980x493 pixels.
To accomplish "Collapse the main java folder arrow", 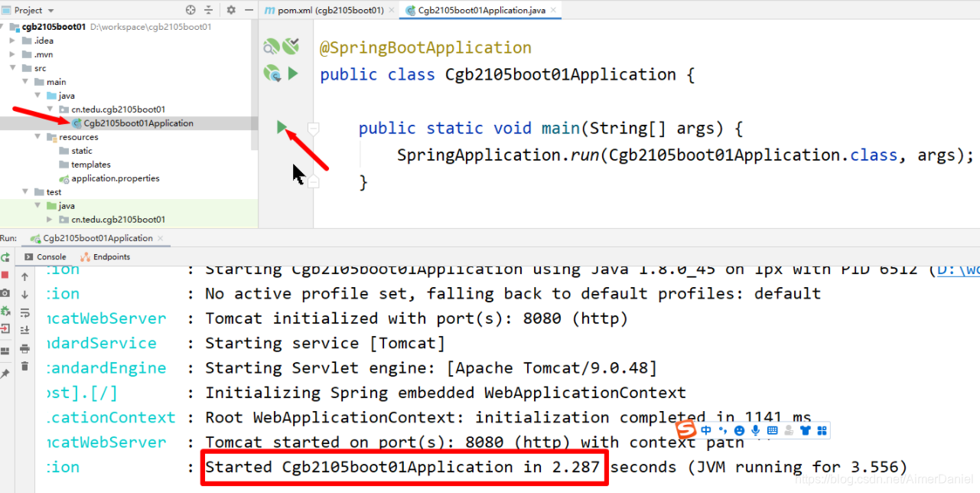I will pos(37,96).
